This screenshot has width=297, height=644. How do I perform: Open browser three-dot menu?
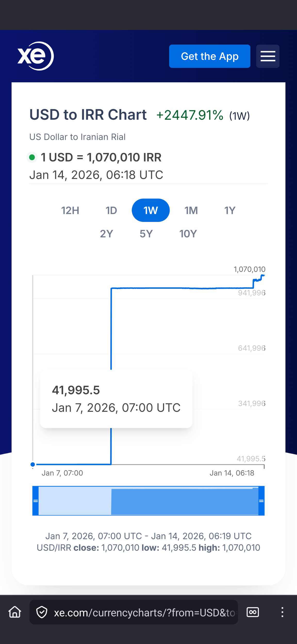[x=282, y=612]
